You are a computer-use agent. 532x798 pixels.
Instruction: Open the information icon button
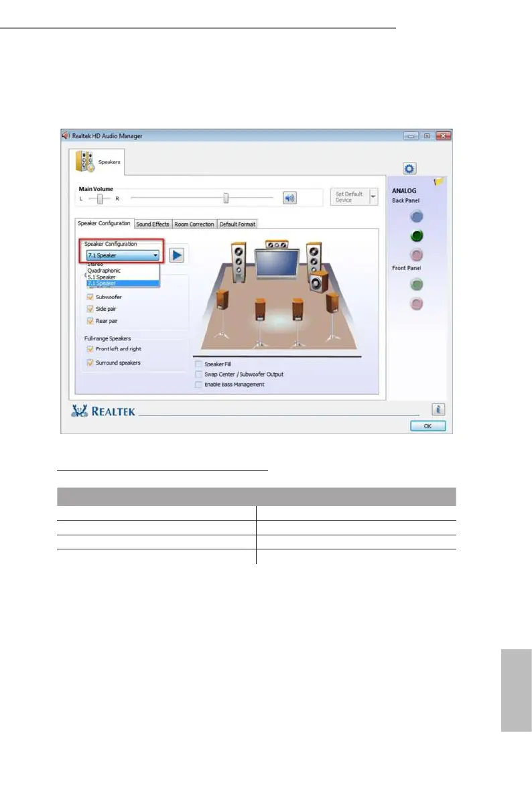[x=438, y=409]
